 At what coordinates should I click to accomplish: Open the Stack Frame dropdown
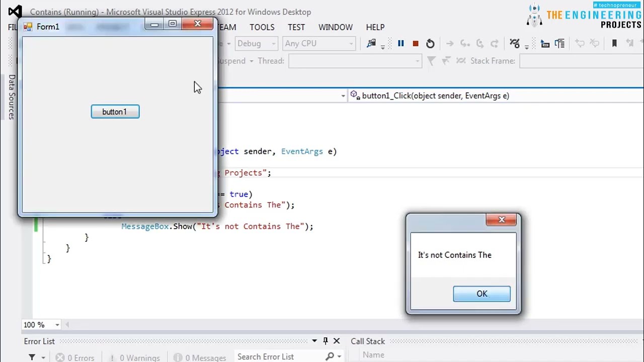pyautogui.click(x=582, y=61)
